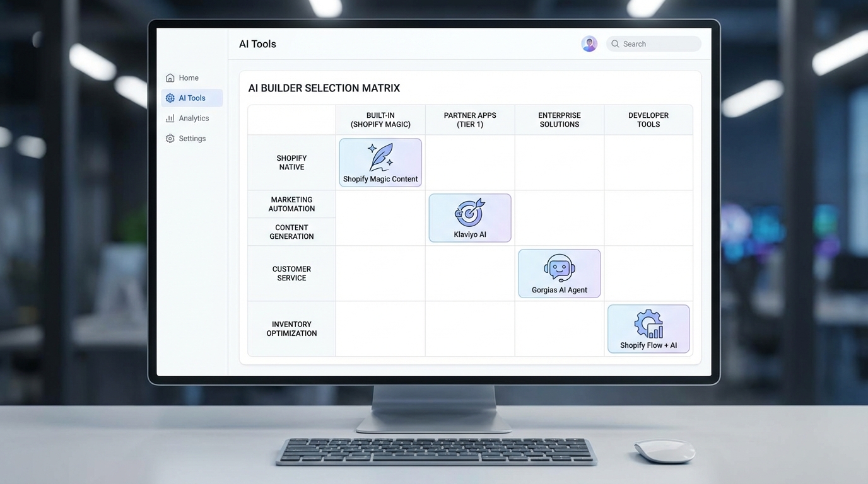Open the profile avatar in the header
This screenshot has width=868, height=484.
tap(589, 43)
